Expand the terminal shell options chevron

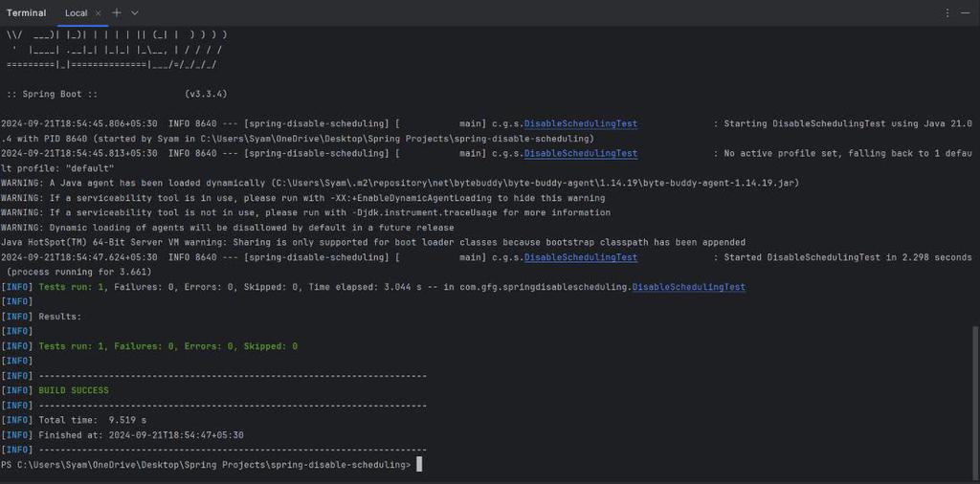tap(135, 13)
